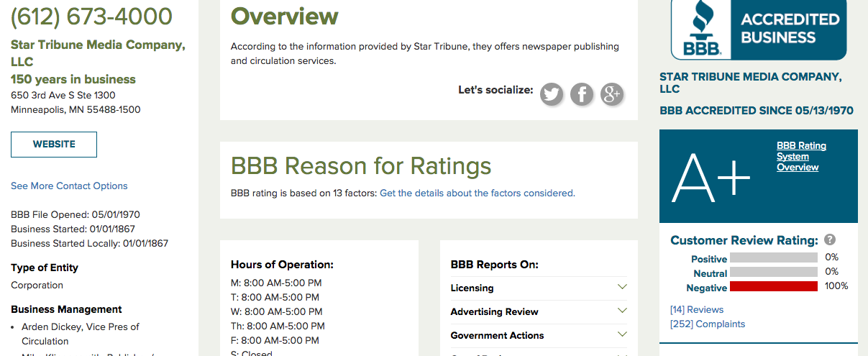This screenshot has width=868, height=356.
Task: Expand the Government Actions section chevron
Action: 622,335
